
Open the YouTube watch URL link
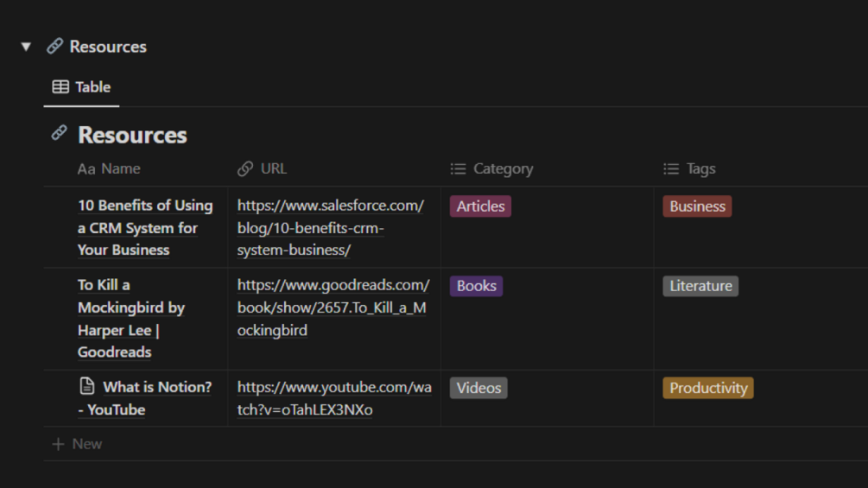334,398
